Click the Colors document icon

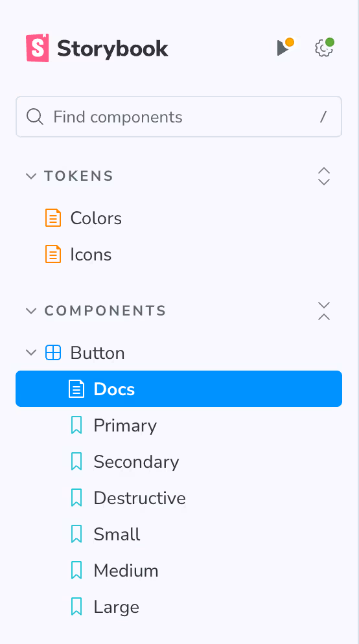(x=53, y=218)
